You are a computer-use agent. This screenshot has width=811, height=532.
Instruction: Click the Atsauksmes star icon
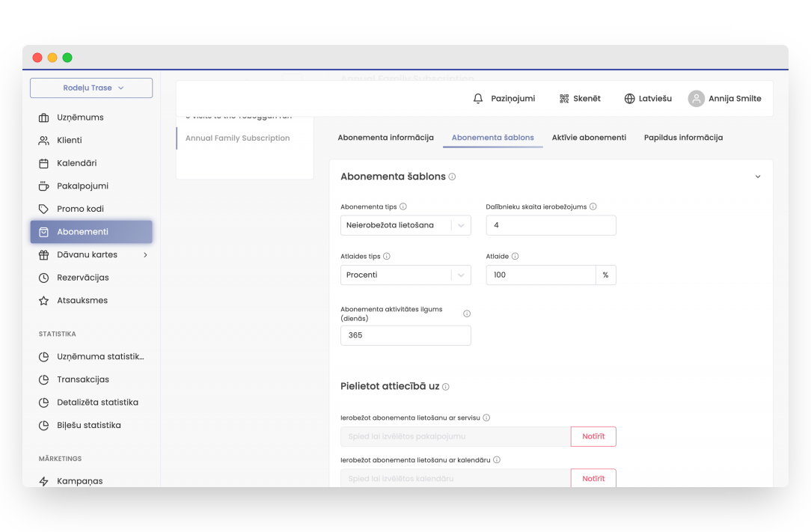click(43, 300)
